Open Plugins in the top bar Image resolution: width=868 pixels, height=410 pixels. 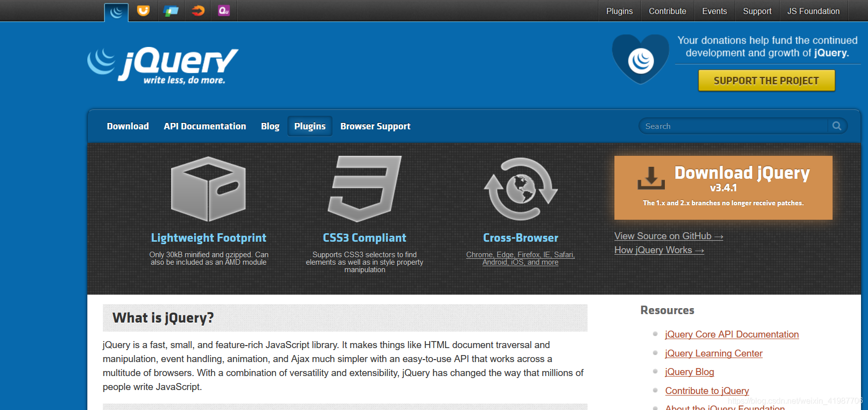tap(619, 11)
